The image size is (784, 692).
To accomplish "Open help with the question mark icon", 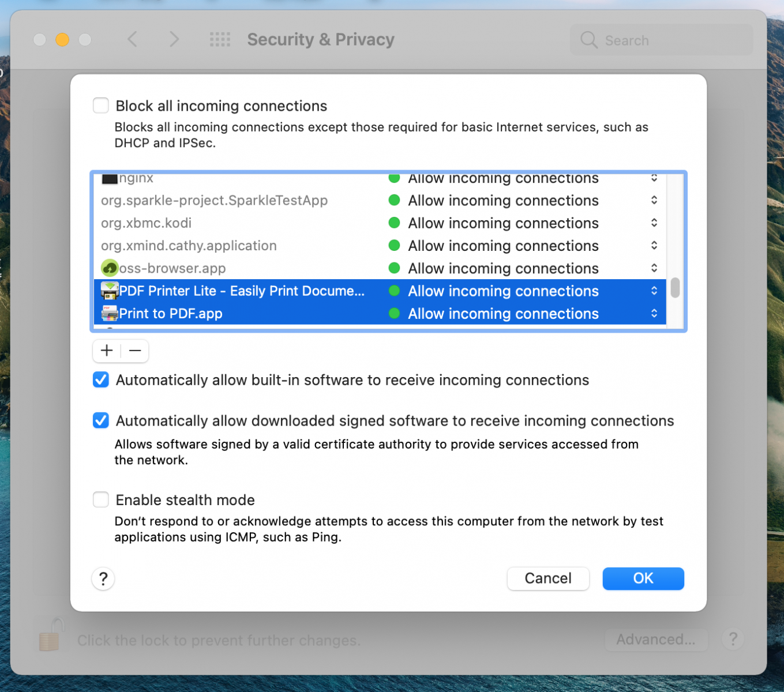I will tap(103, 578).
